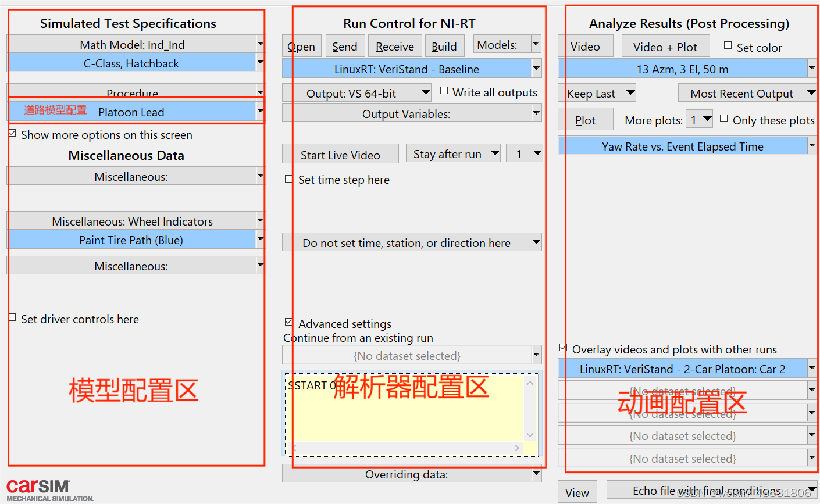The height and width of the screenshot is (504, 820).
Task: Click Start Live Video button
Action: coord(340,154)
